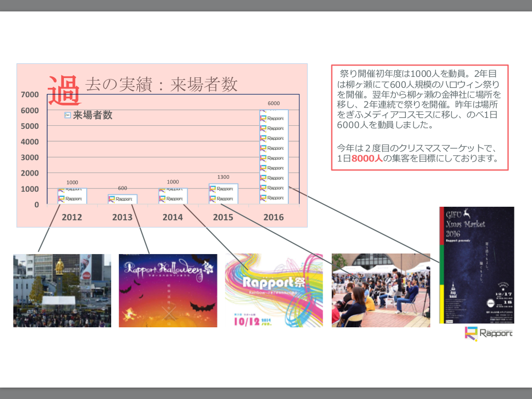The height and width of the screenshot is (399, 532).
Task: Click the 4000 y-axis value
Action: coord(30,142)
